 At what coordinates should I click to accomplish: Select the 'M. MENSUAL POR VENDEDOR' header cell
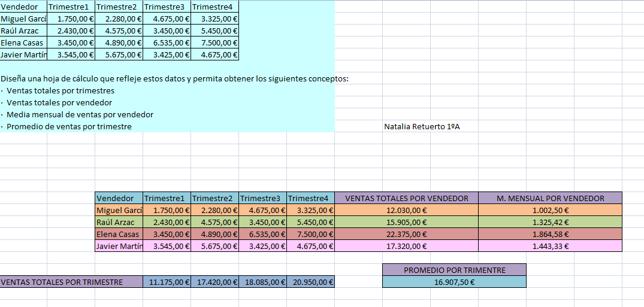(551, 198)
